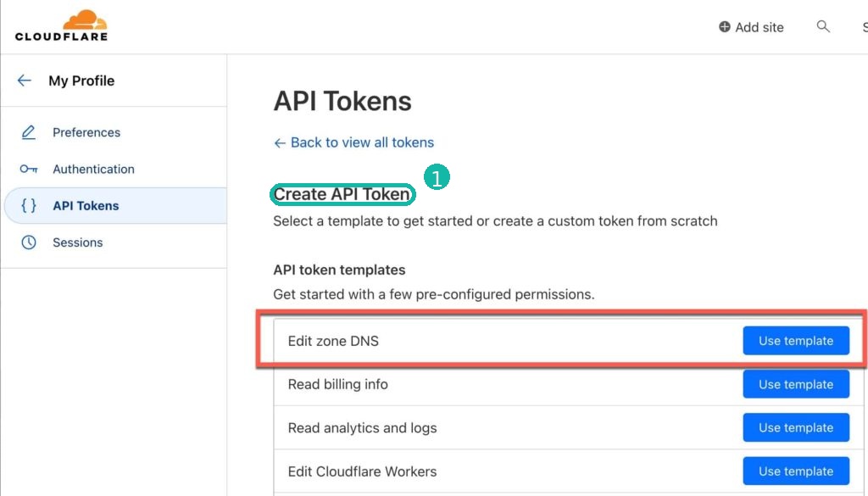The image size is (868, 496).
Task: Open Back to view all tokens
Action: click(353, 142)
